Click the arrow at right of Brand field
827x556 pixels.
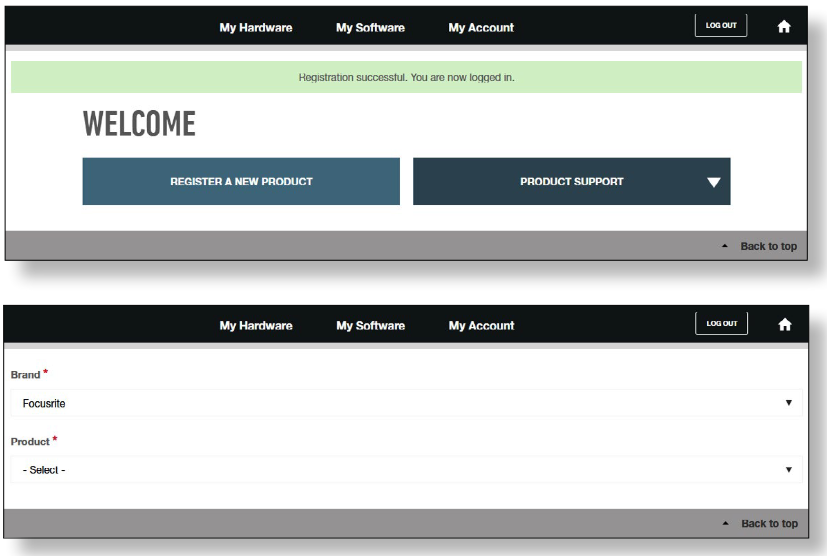click(x=788, y=403)
